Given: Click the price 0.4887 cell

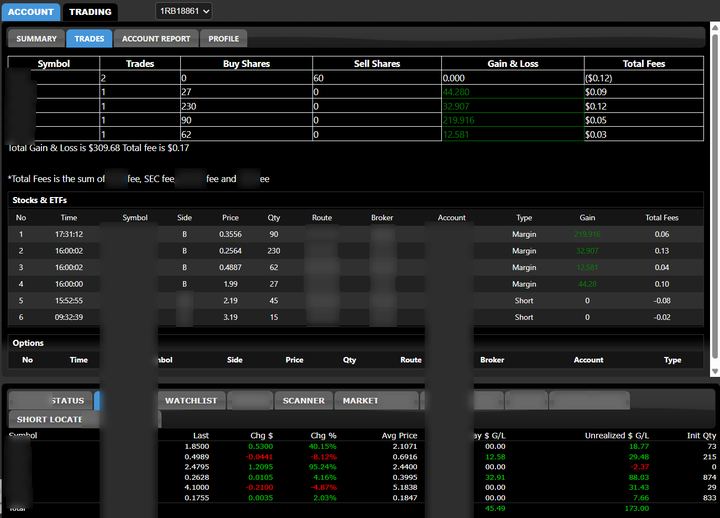Looking at the screenshot, I should pyautogui.click(x=230, y=267).
